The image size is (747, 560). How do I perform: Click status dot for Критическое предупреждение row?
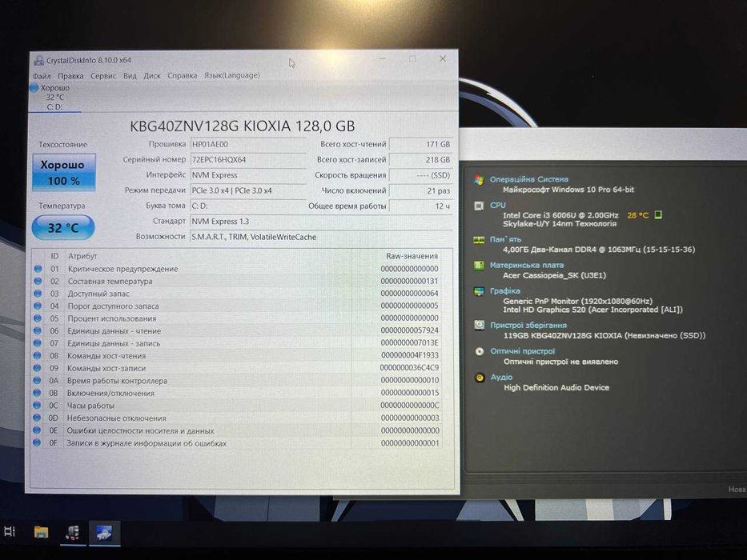pyautogui.click(x=38, y=269)
